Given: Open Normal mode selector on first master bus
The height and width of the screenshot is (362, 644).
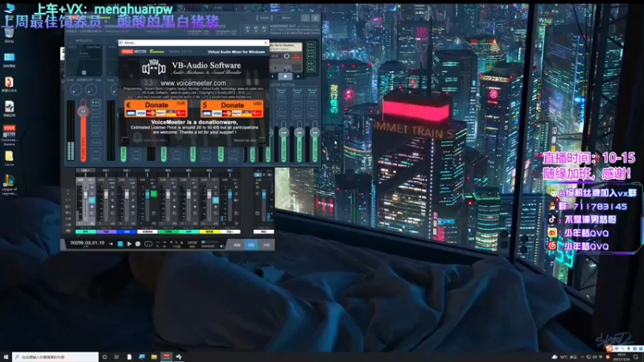Looking at the screenshot, I should 281,92.
